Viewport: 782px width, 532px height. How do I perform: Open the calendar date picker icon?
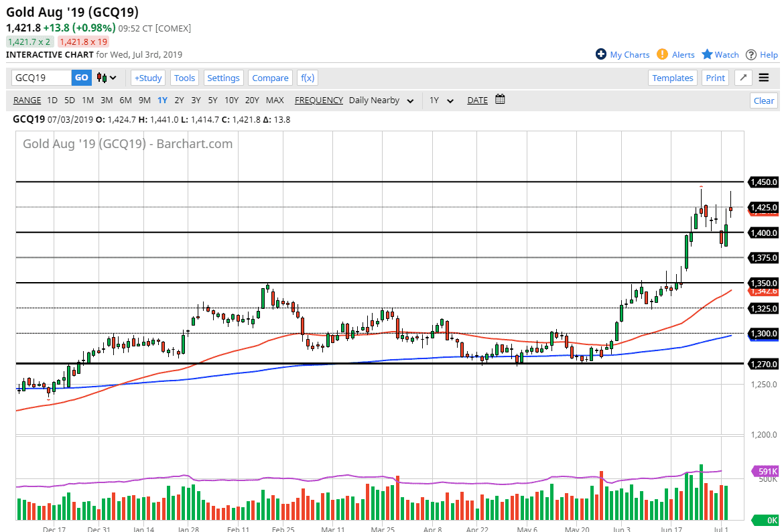click(500, 100)
